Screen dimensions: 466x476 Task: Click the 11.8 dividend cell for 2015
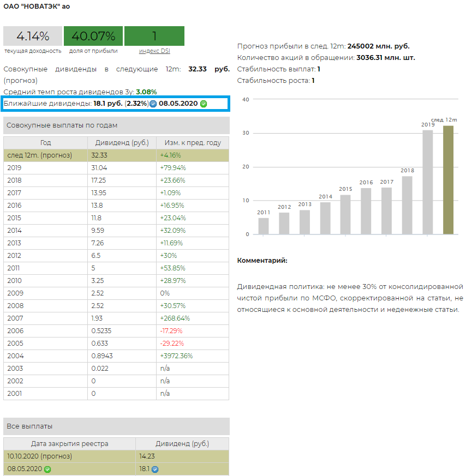click(122, 218)
